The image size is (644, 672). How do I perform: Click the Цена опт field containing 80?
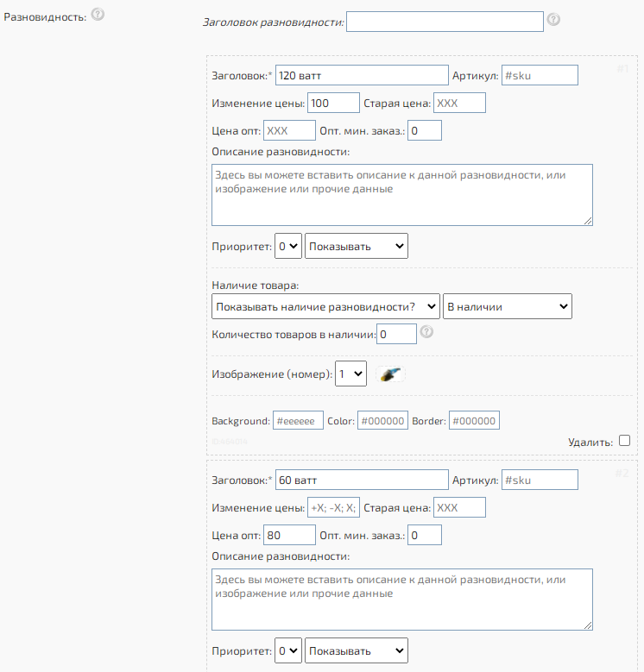click(289, 535)
